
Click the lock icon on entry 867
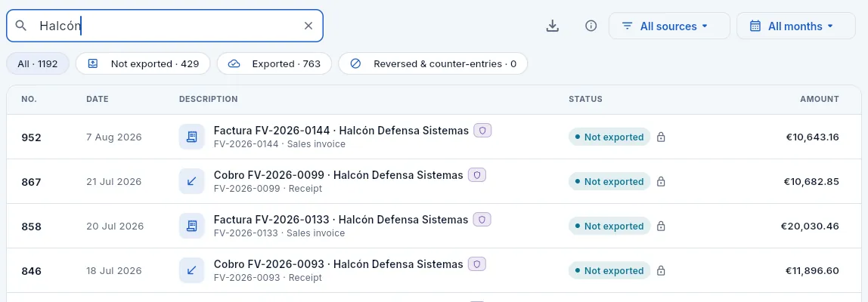click(x=660, y=181)
